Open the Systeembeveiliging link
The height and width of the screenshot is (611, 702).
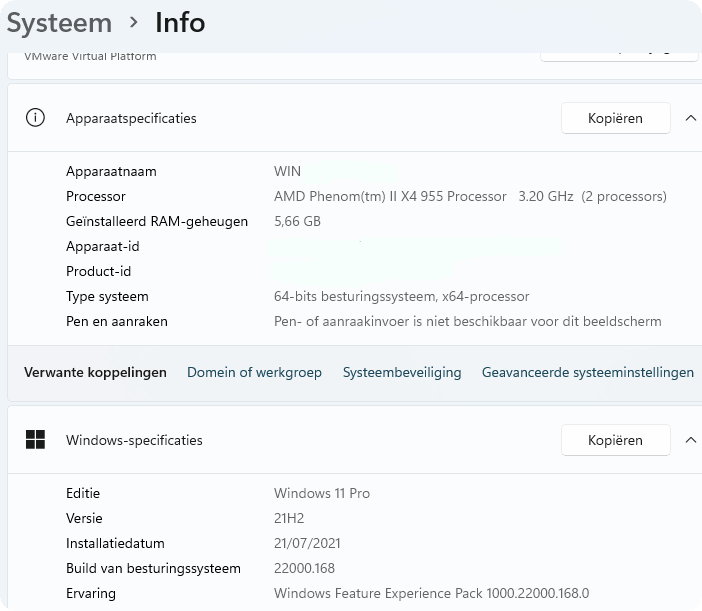(402, 372)
